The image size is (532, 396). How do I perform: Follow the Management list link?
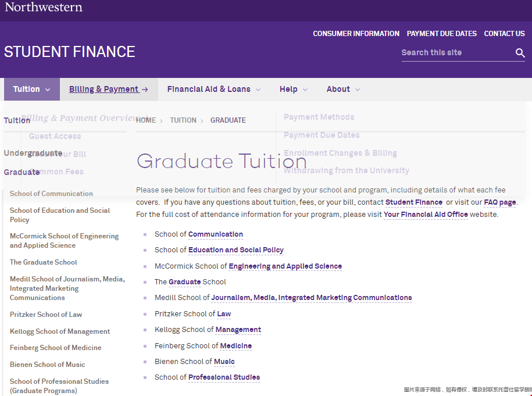tap(238, 330)
